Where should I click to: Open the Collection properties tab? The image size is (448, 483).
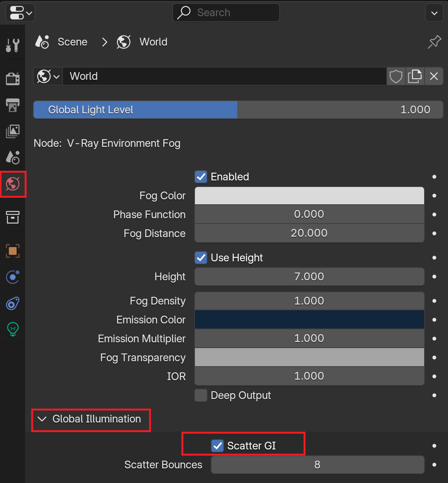(x=13, y=217)
